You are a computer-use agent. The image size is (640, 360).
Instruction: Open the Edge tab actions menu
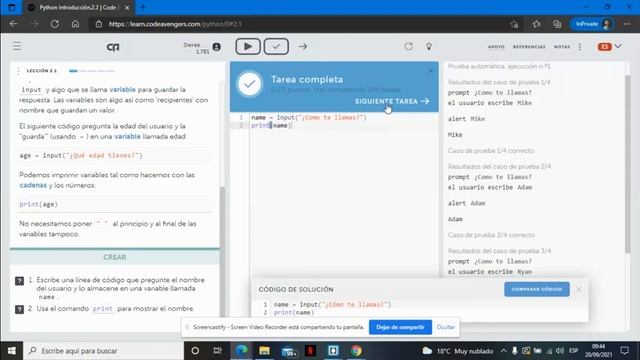pyautogui.click(x=11, y=7)
